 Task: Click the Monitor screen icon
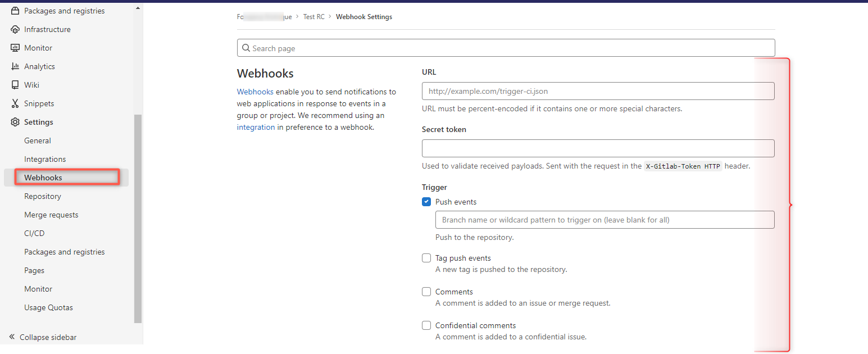[15, 48]
